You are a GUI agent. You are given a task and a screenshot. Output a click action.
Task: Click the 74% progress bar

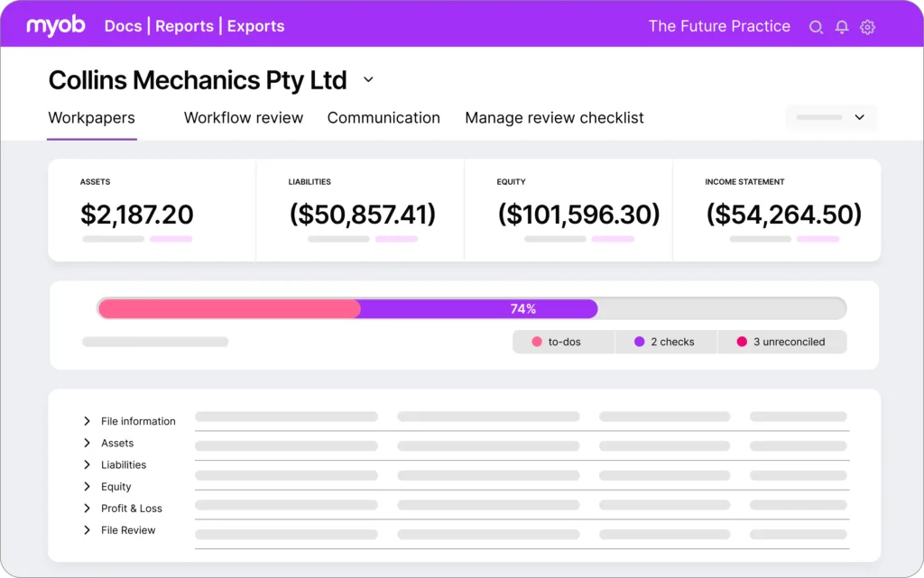click(x=471, y=308)
